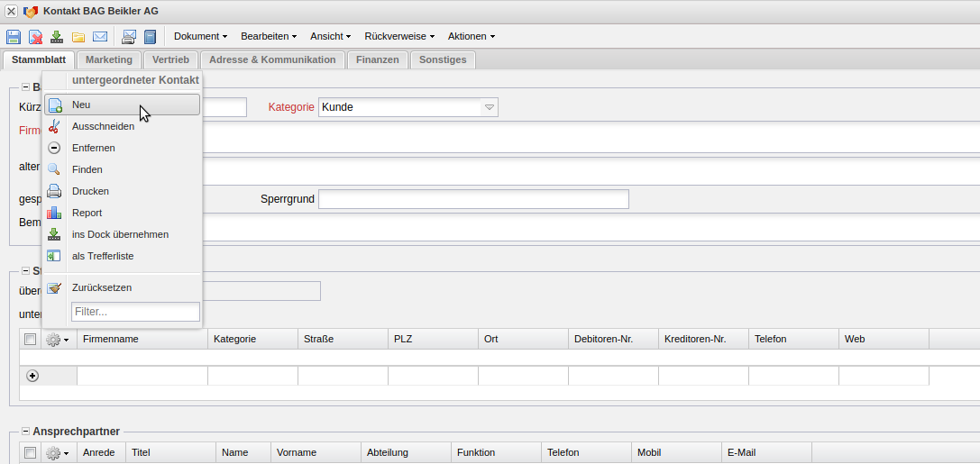This screenshot has width=980, height=464.
Task: Click the Filter box in the context menu
Action: tap(135, 312)
